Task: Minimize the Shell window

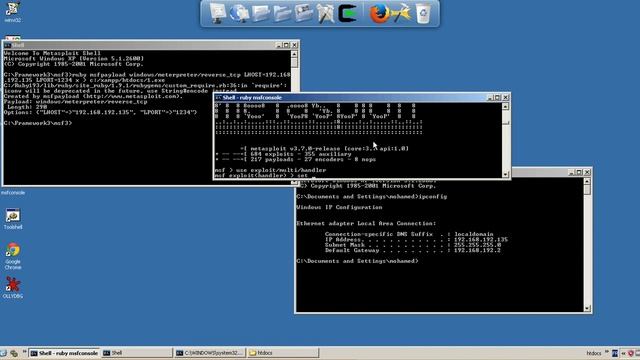Action: pos(279,45)
